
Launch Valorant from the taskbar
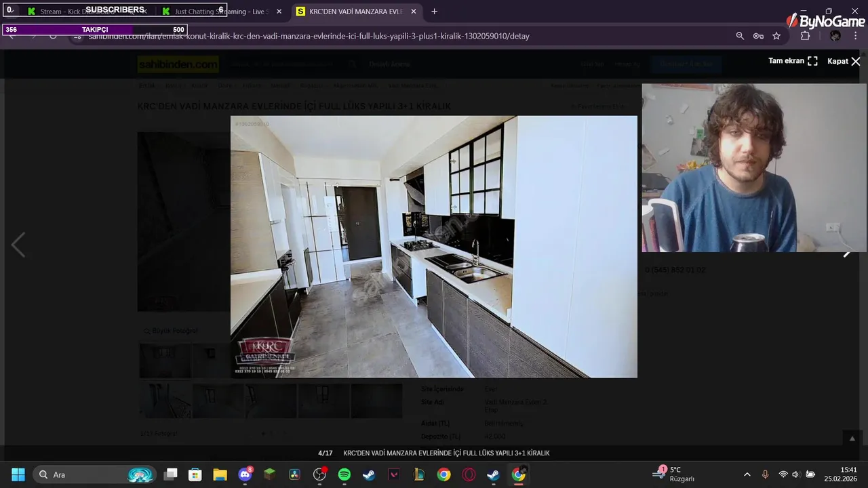click(394, 474)
